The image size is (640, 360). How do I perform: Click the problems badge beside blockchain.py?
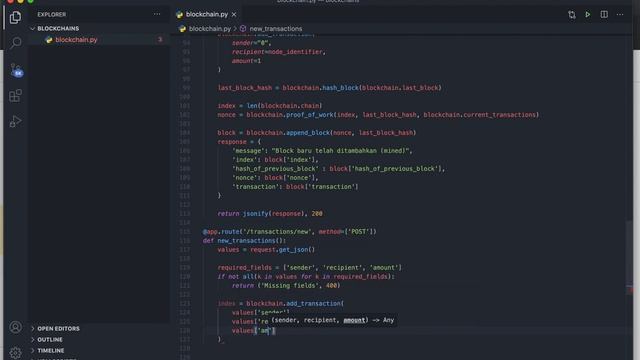tap(160, 40)
